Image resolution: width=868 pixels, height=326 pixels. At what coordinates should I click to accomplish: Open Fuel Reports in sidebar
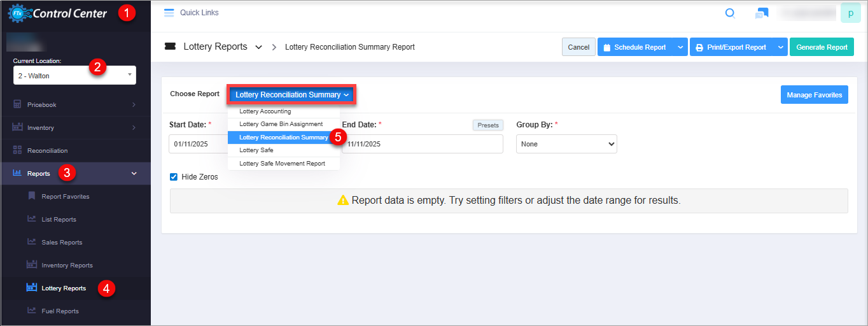(x=60, y=311)
